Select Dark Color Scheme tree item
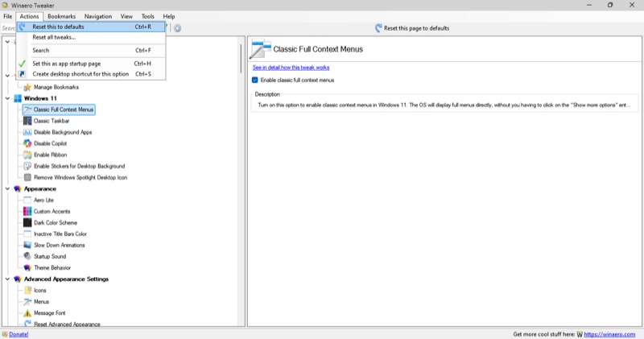The height and width of the screenshot is (339, 644). point(56,223)
